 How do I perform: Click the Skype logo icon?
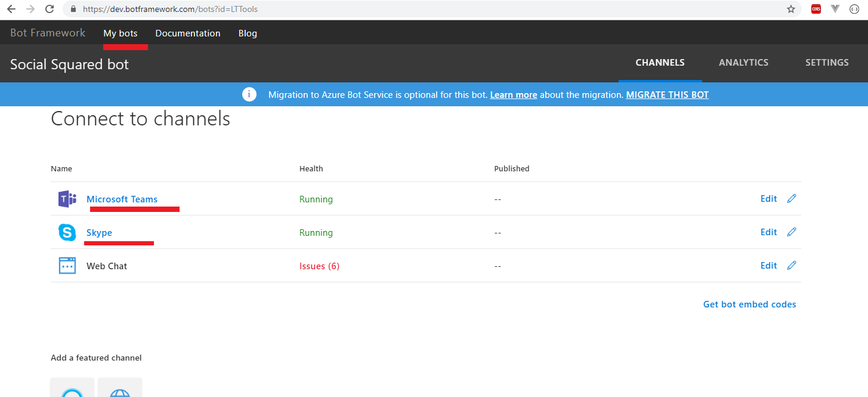pos(67,233)
